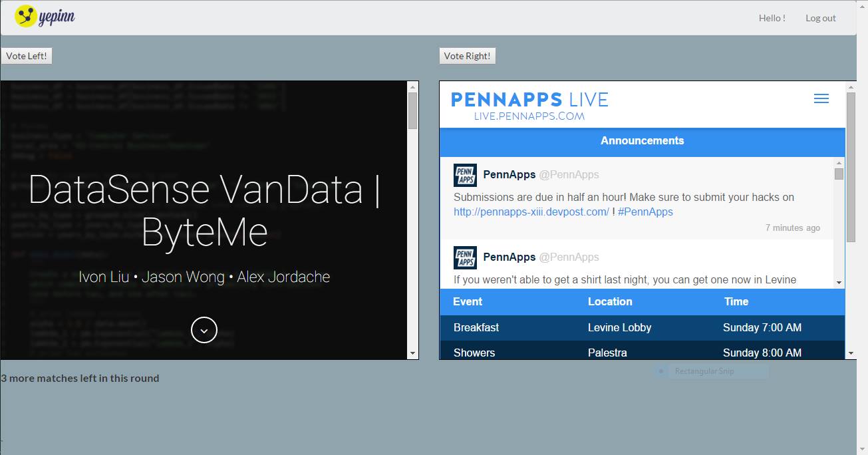Click the Location column header
The height and width of the screenshot is (455, 868).
[x=610, y=301]
